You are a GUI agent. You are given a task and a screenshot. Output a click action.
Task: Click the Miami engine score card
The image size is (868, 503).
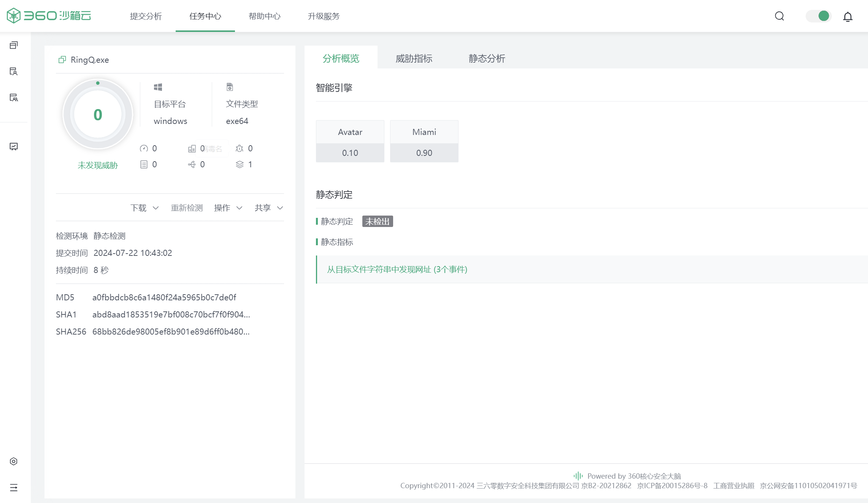pos(424,141)
